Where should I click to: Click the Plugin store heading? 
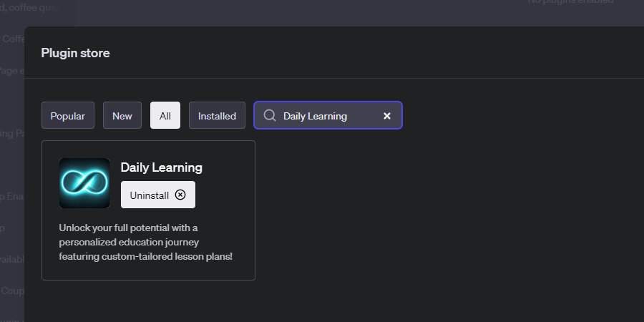(75, 53)
